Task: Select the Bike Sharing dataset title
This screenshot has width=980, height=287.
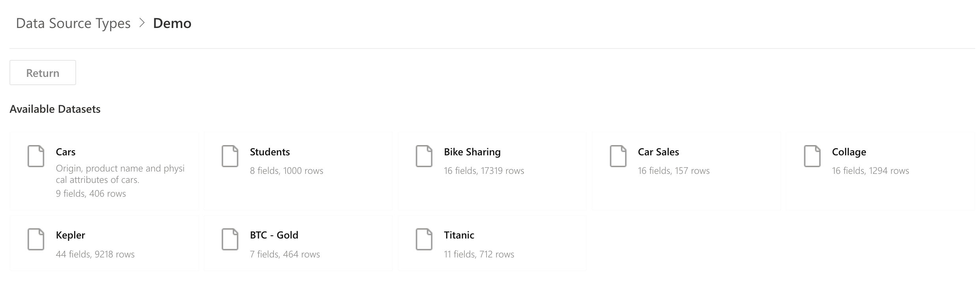Action: (472, 152)
